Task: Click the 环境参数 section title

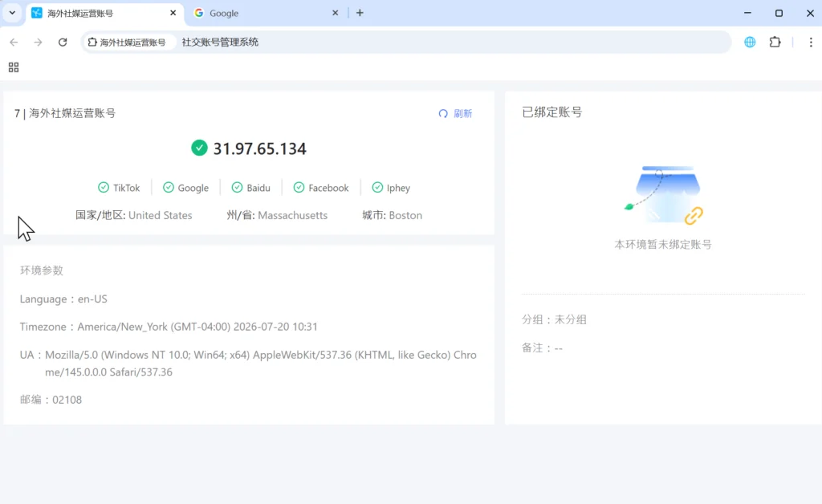Action: (42, 270)
